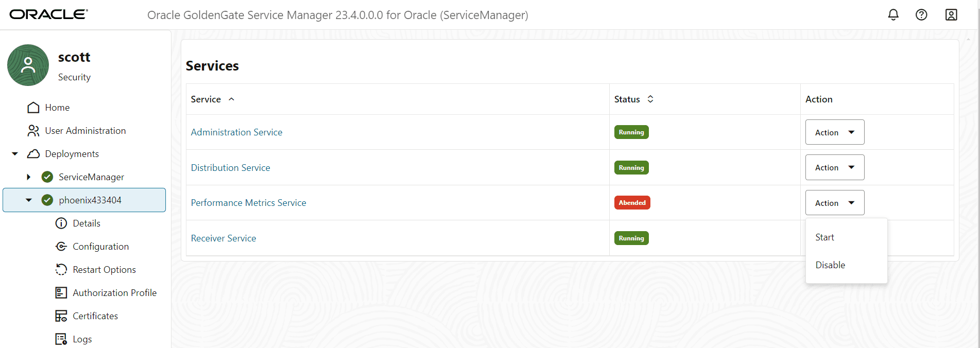Click the Details info icon
980x348 pixels.
61,223
